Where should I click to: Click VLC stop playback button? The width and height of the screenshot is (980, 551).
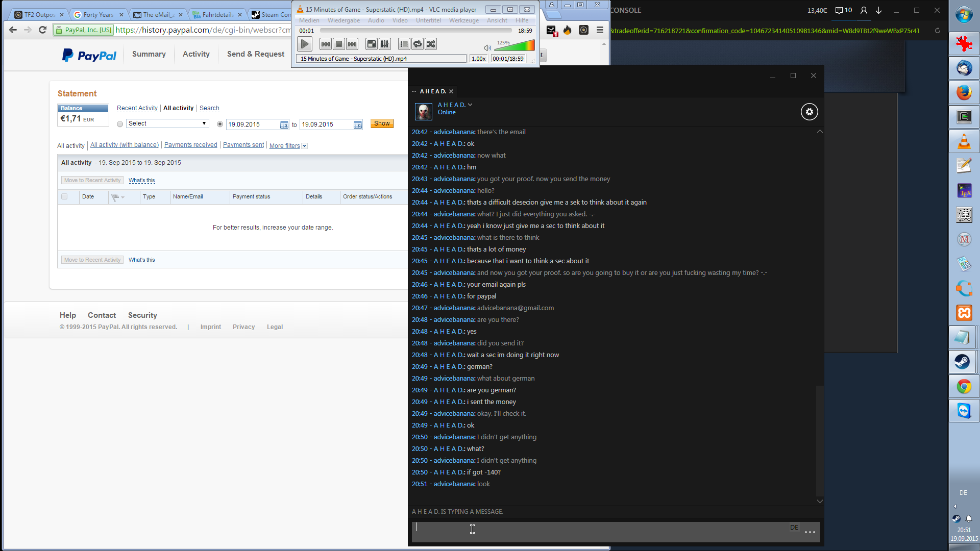tap(339, 44)
